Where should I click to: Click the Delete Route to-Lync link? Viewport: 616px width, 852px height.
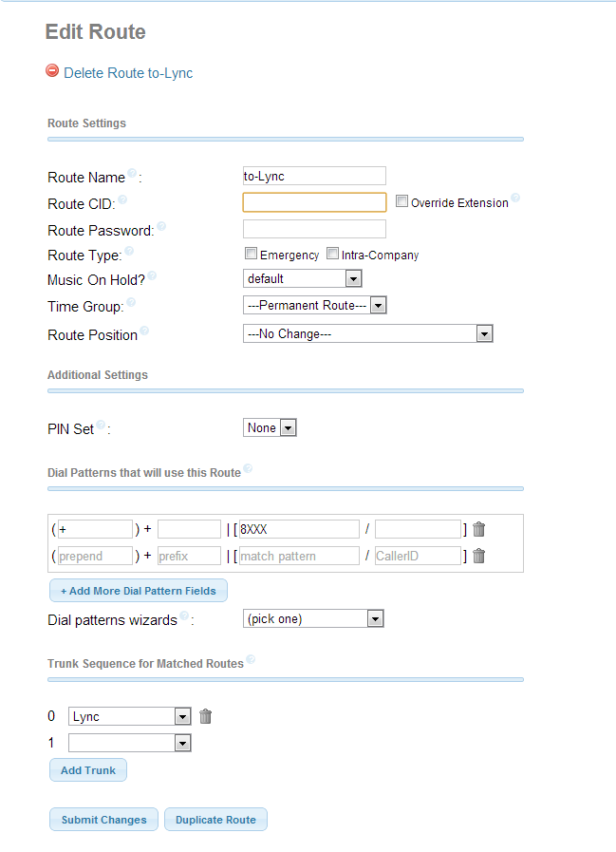click(128, 73)
